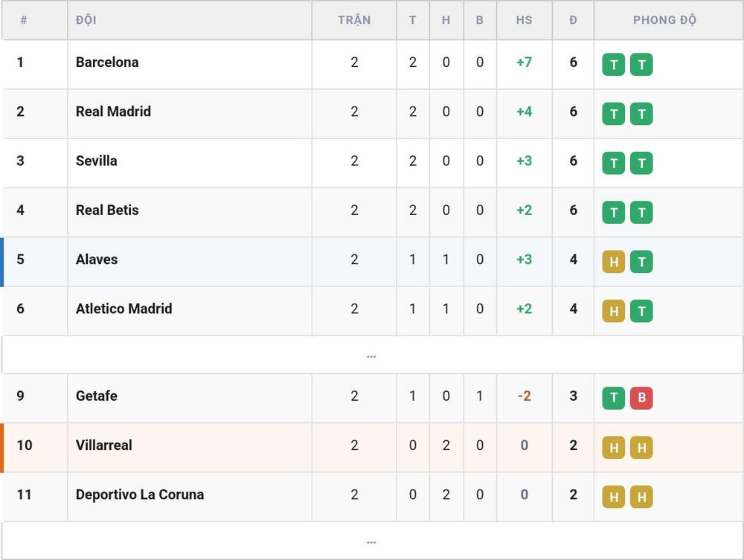Viewport: 744px width, 560px height.
Task: Click Getafe's red B form badge
Action: tap(641, 399)
